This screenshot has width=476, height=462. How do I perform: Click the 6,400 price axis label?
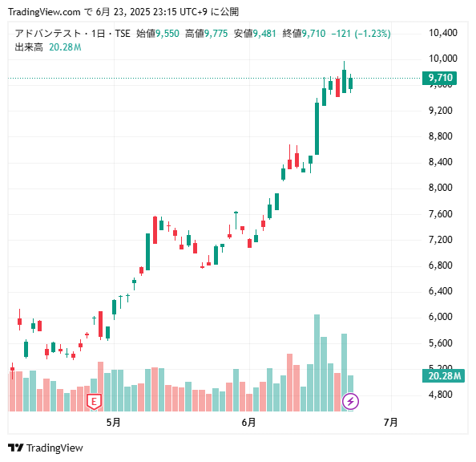pyautogui.click(x=440, y=291)
